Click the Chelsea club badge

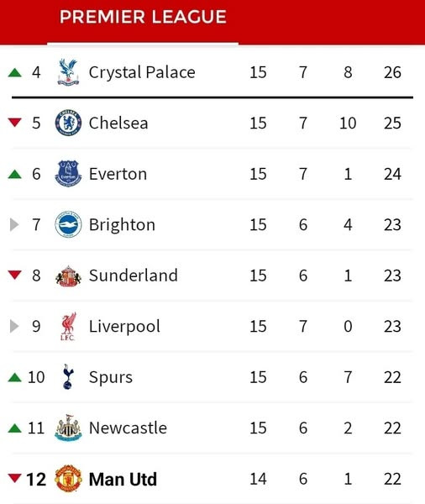tap(68, 123)
